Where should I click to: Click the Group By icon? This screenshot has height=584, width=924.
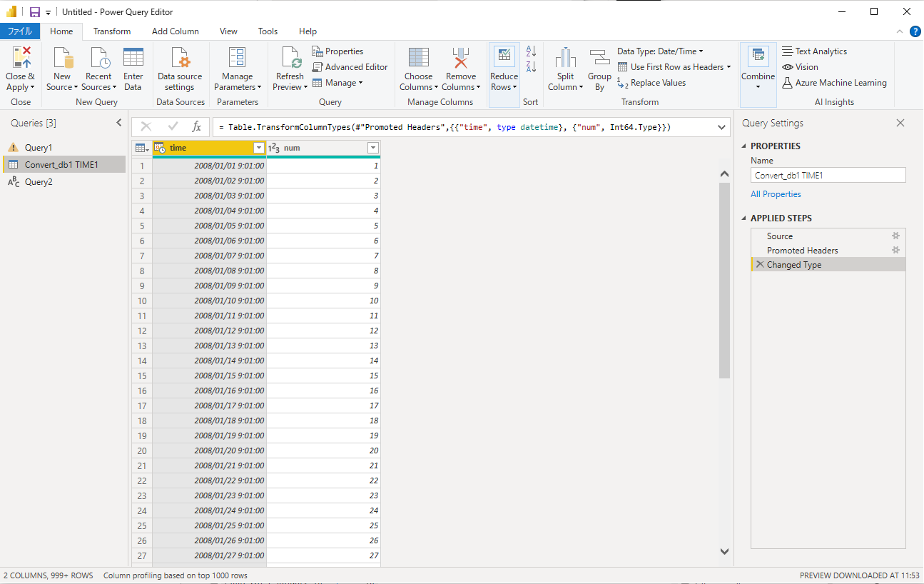click(x=599, y=59)
